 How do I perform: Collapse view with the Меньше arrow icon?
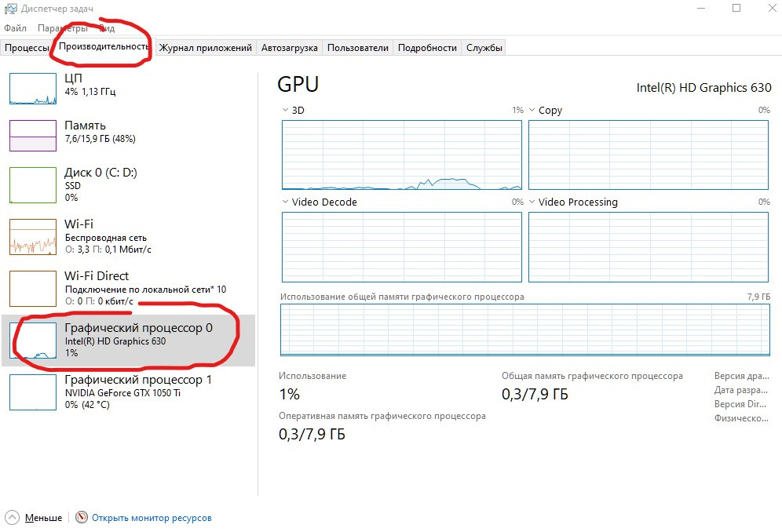pyautogui.click(x=13, y=518)
